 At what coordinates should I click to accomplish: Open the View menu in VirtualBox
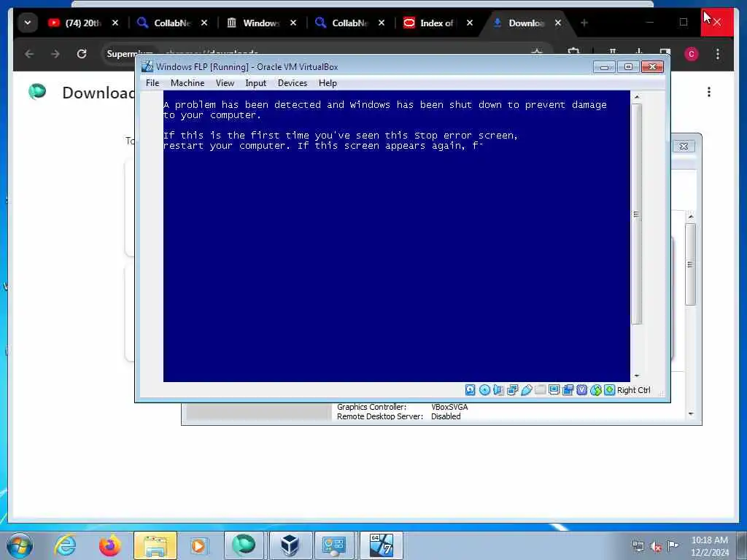[225, 83]
